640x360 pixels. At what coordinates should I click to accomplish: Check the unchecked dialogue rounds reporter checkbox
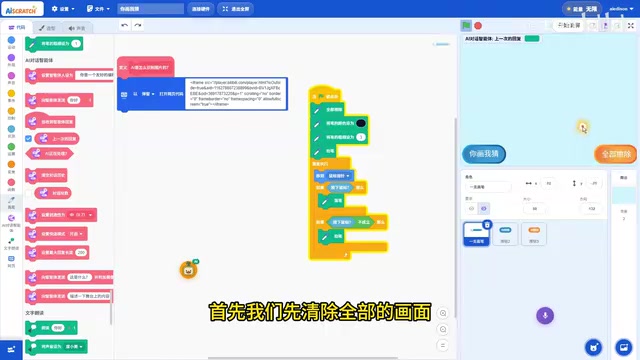29,193
